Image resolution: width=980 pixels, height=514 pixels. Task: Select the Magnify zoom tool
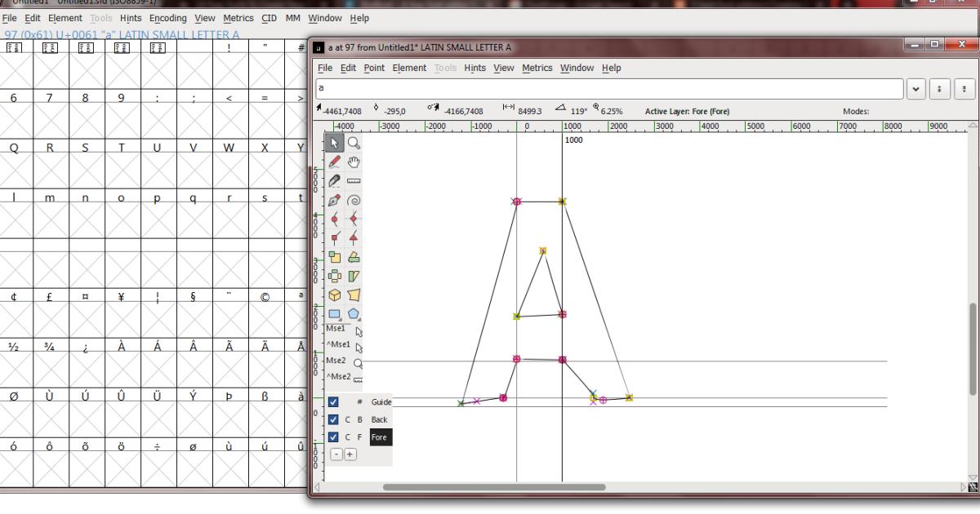click(x=354, y=144)
